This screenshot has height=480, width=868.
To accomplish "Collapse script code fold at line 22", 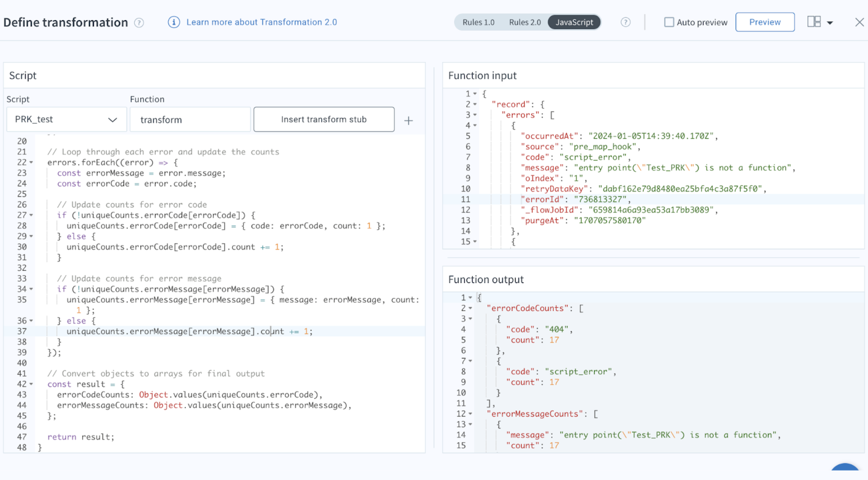I will click(31, 163).
